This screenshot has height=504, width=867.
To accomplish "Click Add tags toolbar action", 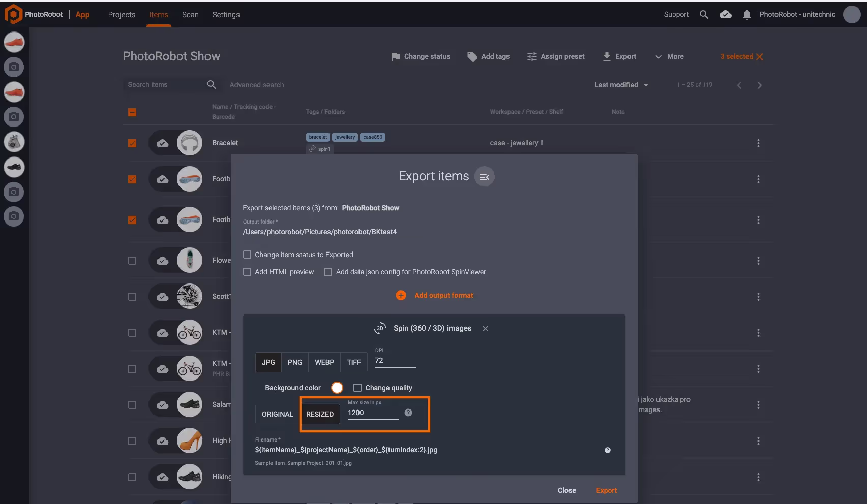I will click(488, 56).
